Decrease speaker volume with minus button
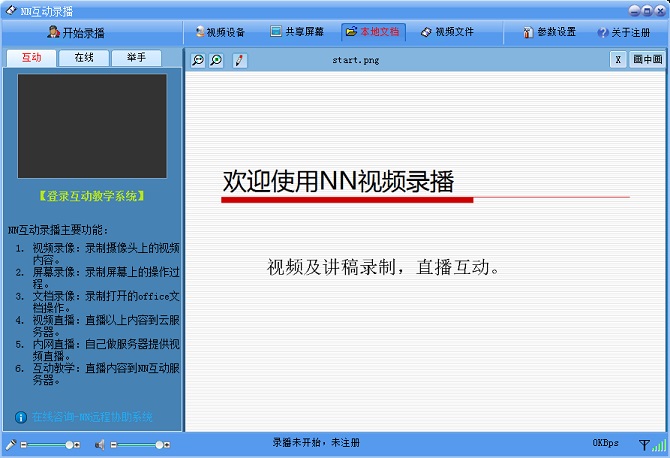Image resolution: width=670 pixels, height=458 pixels. (114, 445)
